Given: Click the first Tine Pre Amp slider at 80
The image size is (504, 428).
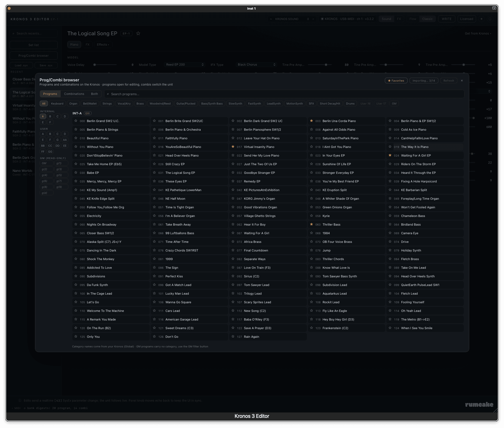Looking at the screenshot, I should click(x=320, y=65).
